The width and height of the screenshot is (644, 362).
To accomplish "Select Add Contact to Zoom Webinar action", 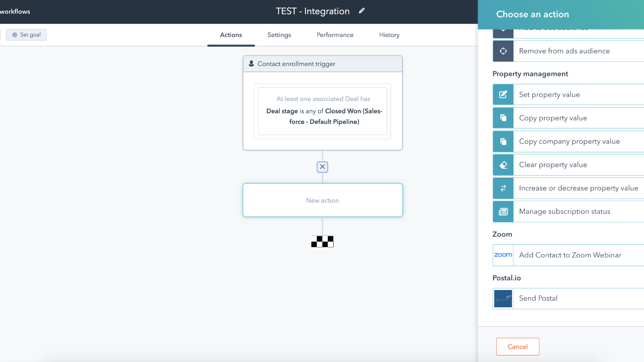I will [x=570, y=255].
